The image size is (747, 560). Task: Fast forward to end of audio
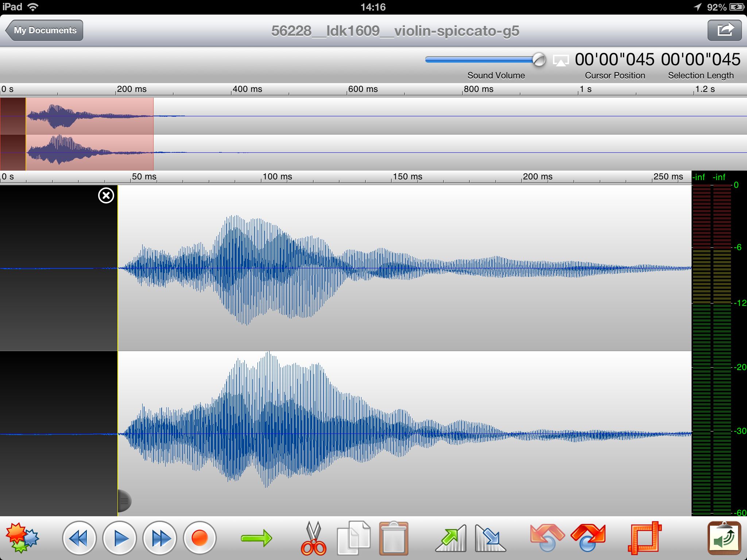pyautogui.click(x=160, y=538)
